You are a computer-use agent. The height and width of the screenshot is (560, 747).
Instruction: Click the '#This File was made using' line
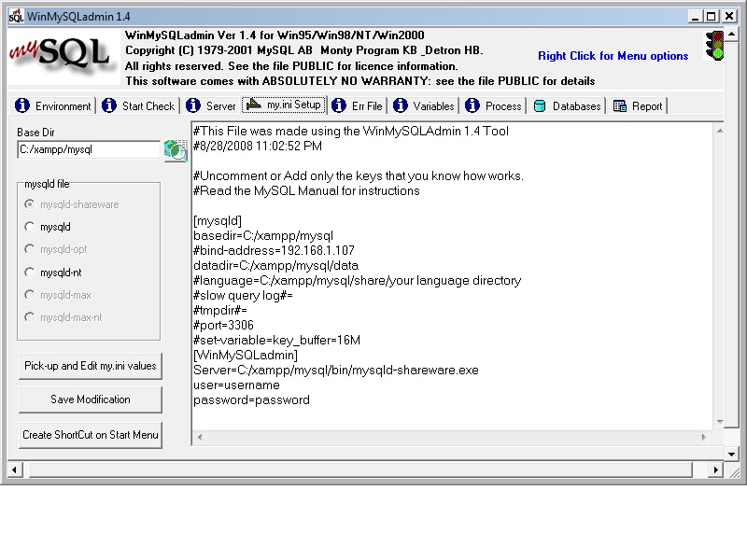(351, 132)
